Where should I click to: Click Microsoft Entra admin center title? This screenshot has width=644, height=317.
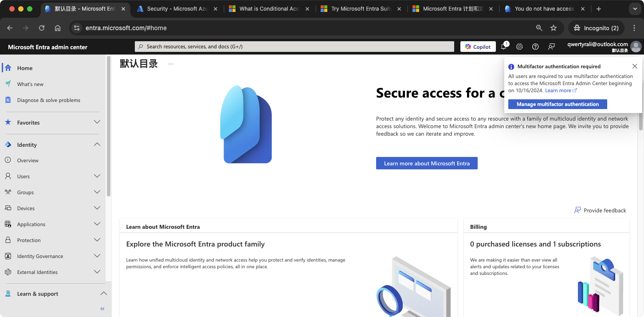coord(47,47)
